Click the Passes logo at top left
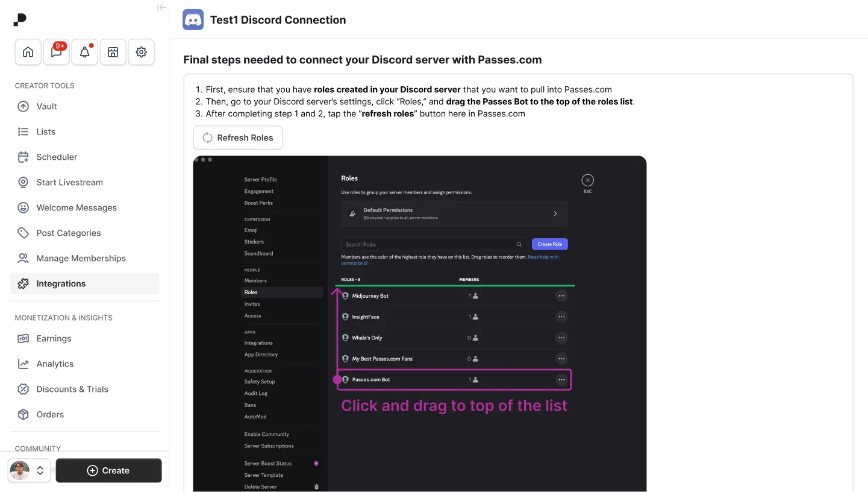Image resolution: width=868 pixels, height=492 pixels. 20,19
